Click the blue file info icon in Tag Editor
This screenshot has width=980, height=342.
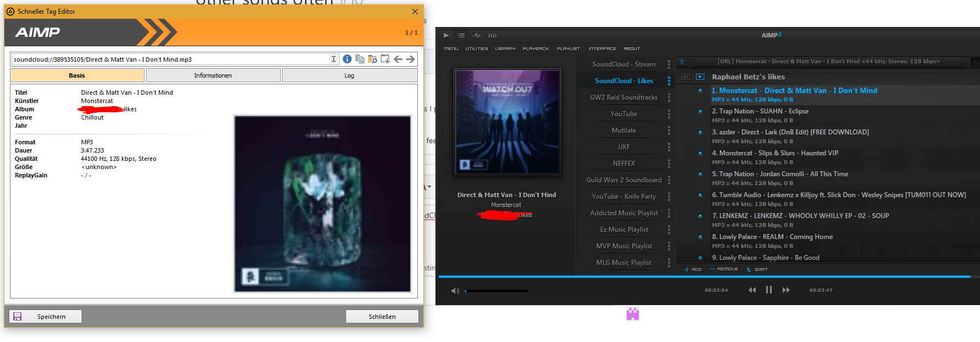point(347,59)
